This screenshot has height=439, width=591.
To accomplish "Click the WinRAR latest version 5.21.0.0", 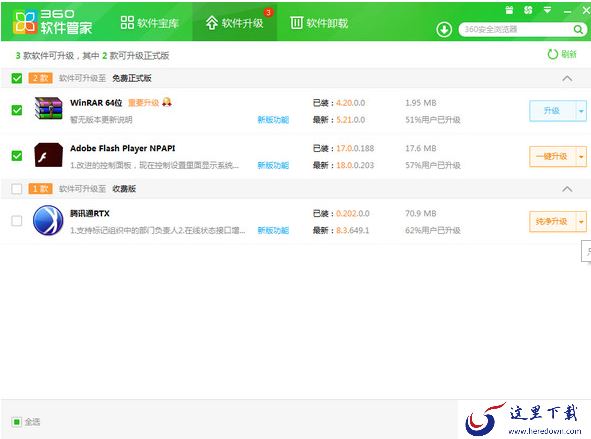I will pyautogui.click(x=351, y=120).
